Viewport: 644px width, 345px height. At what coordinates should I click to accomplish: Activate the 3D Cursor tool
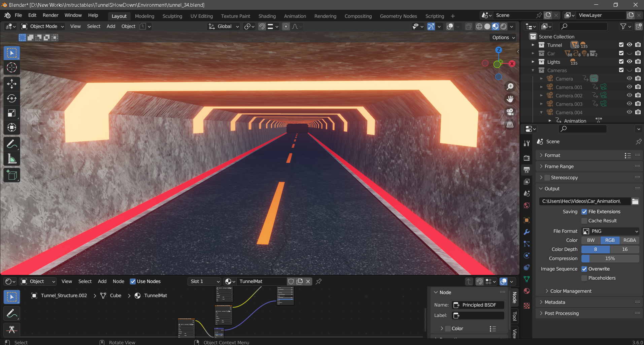tap(12, 67)
